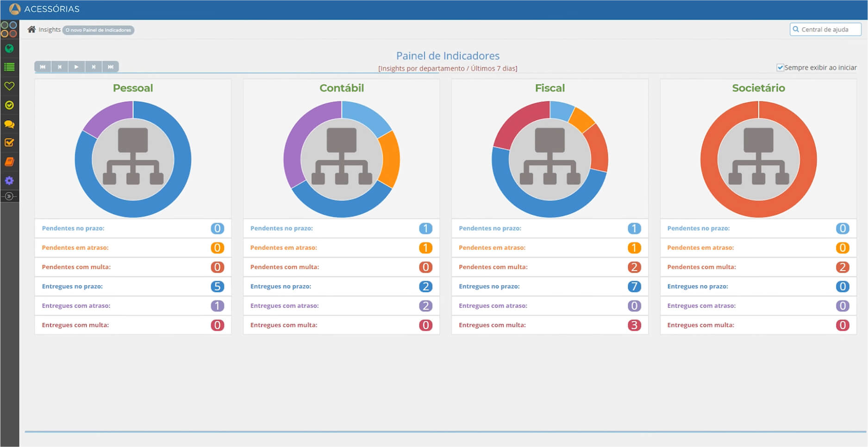Image resolution: width=868 pixels, height=447 pixels.
Task: Click the org-chart icon in Contábil donut
Action: pos(342,156)
